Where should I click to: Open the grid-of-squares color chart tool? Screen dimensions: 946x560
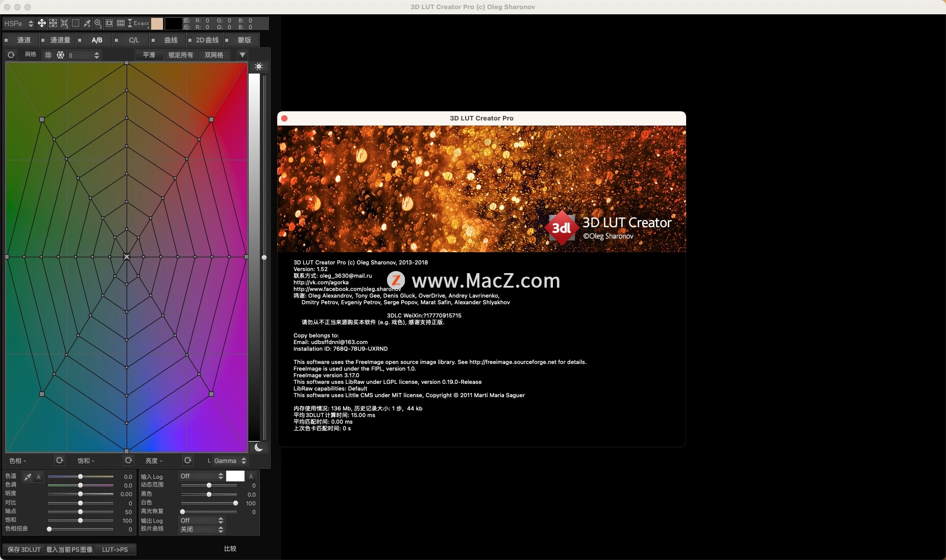[120, 23]
